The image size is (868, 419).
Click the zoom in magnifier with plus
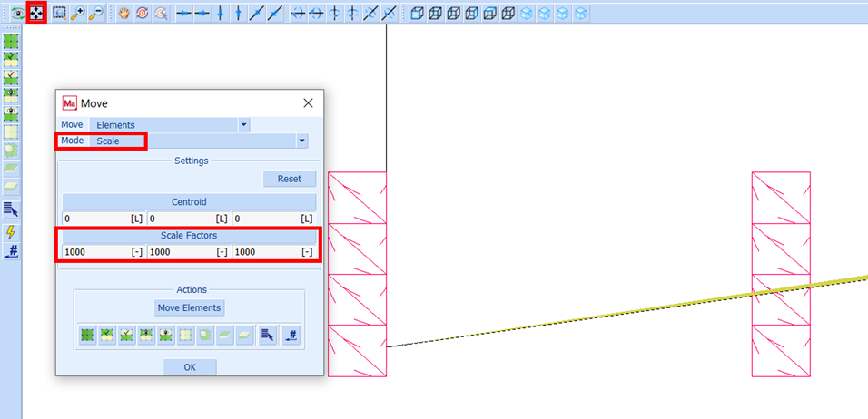(77, 14)
